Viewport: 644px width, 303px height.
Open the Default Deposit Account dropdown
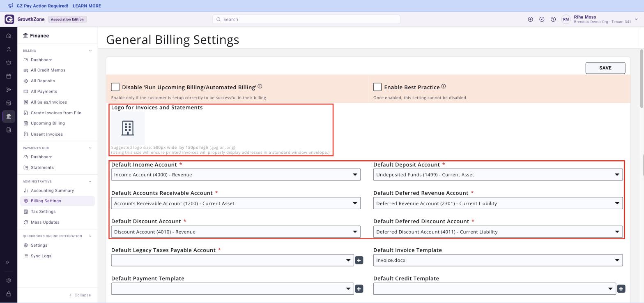coord(498,175)
